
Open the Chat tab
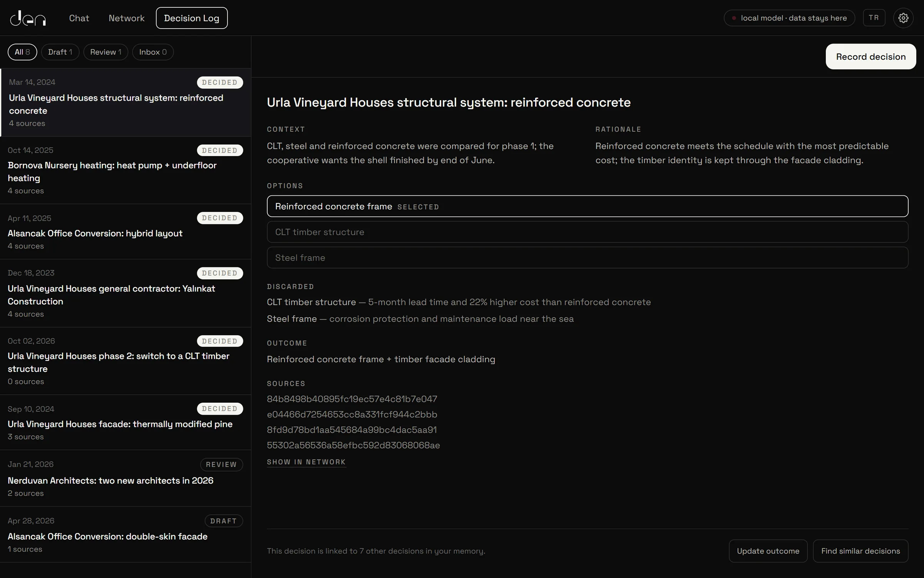(79, 18)
